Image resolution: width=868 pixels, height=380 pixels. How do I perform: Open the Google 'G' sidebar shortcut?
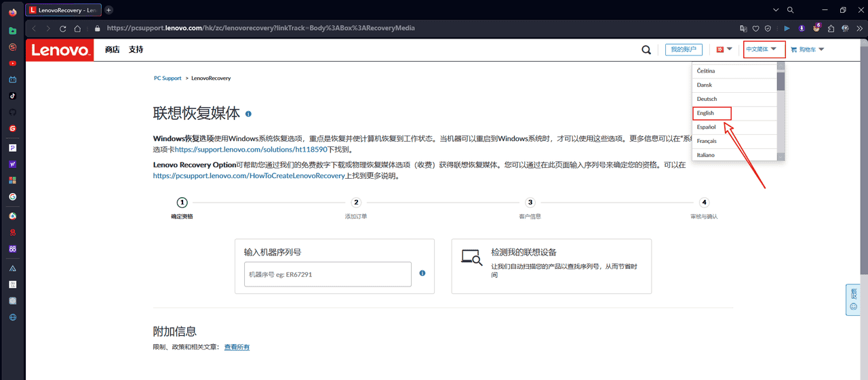[13, 196]
